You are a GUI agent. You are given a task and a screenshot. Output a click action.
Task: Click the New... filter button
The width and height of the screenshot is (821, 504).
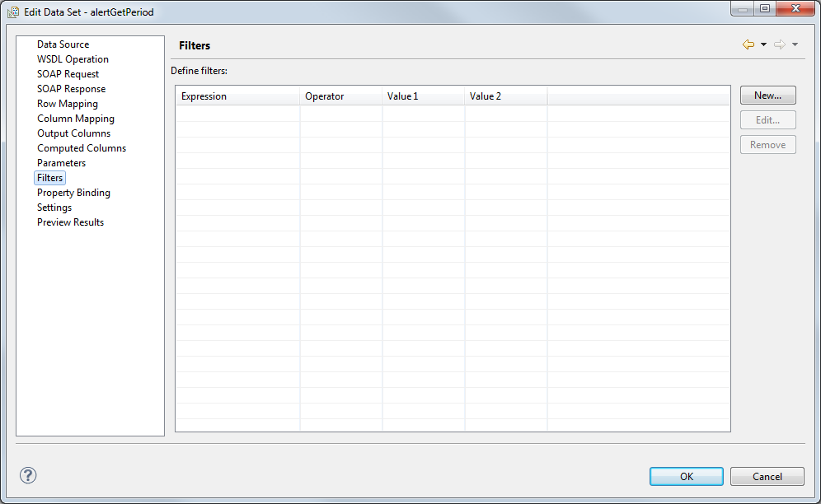[x=767, y=96]
